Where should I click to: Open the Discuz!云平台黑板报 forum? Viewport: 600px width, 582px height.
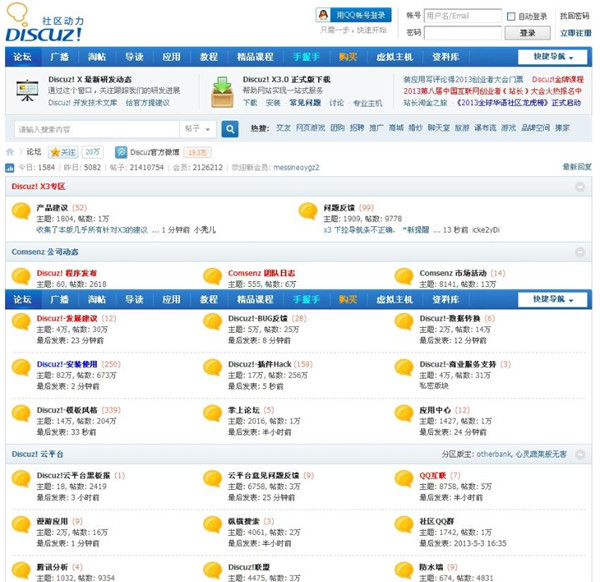[x=73, y=476]
